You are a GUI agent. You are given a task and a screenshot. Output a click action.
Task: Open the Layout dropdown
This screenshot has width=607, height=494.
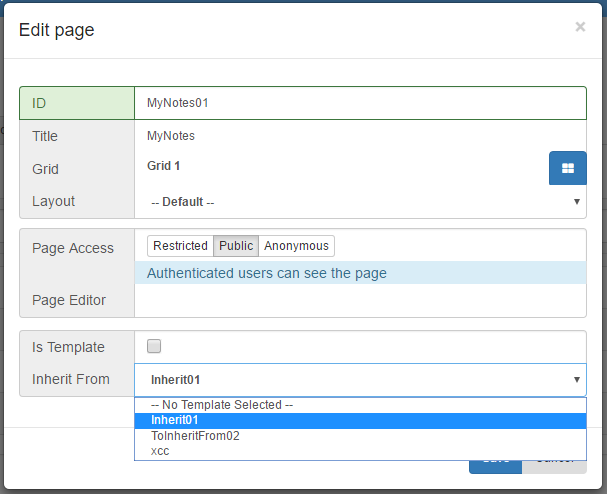click(x=360, y=202)
